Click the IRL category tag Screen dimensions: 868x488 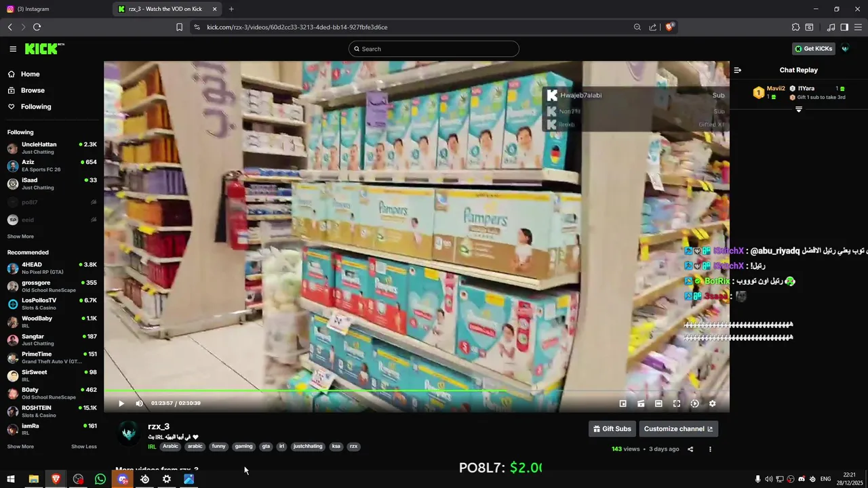(152, 447)
